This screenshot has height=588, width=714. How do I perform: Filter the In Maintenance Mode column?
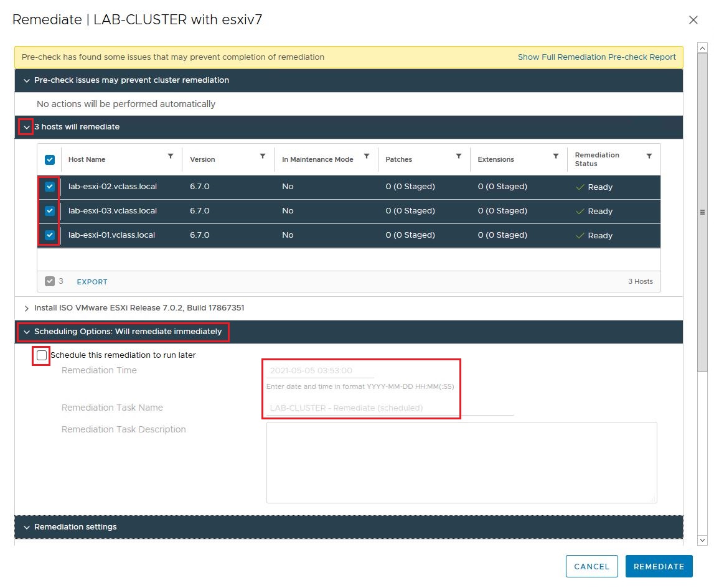point(367,156)
